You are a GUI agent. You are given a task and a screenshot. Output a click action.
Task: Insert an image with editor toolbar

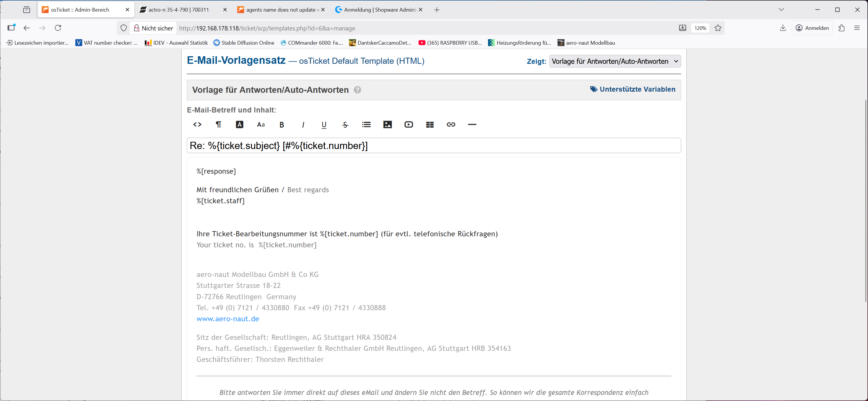(388, 125)
